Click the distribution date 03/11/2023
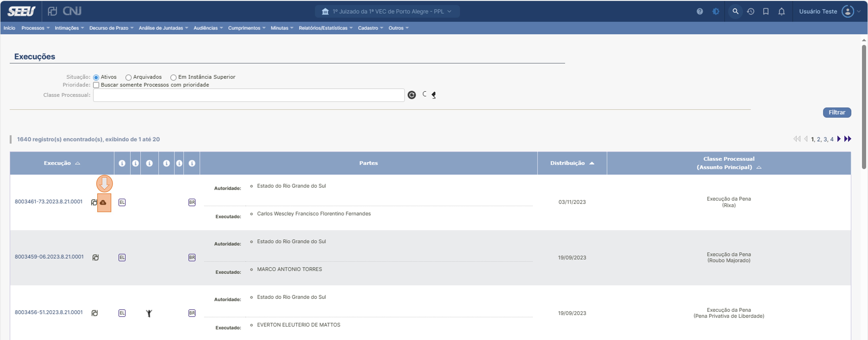Screen dimensions: 868x340 (572, 202)
